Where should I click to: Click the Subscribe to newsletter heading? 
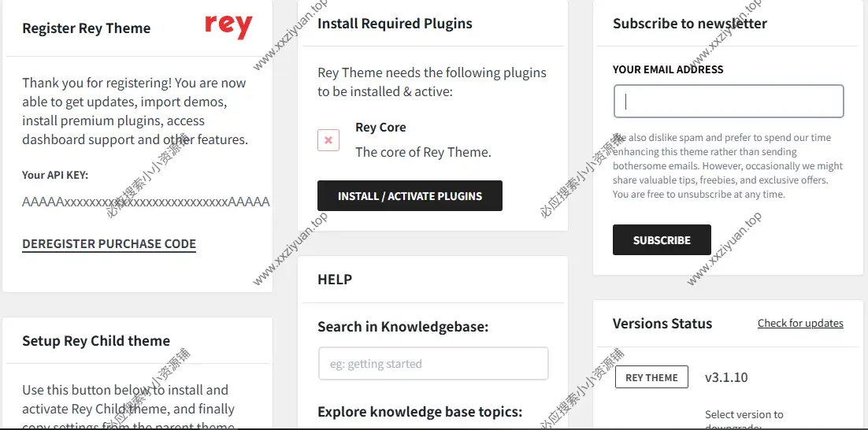coord(689,24)
